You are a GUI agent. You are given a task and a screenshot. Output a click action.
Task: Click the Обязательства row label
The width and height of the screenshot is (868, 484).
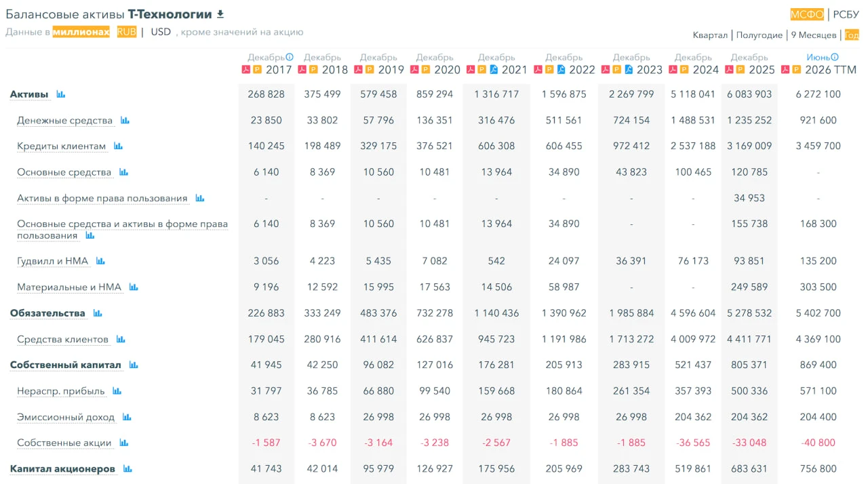[x=47, y=313]
